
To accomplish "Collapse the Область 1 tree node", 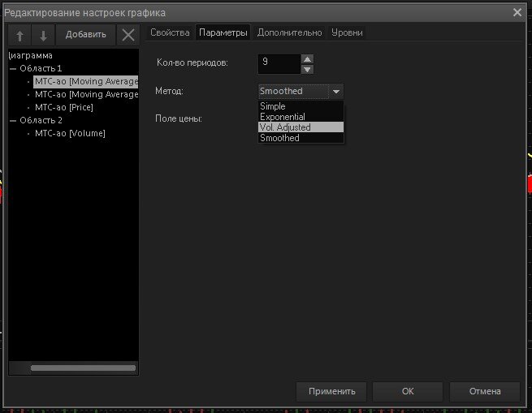I will click(13, 68).
